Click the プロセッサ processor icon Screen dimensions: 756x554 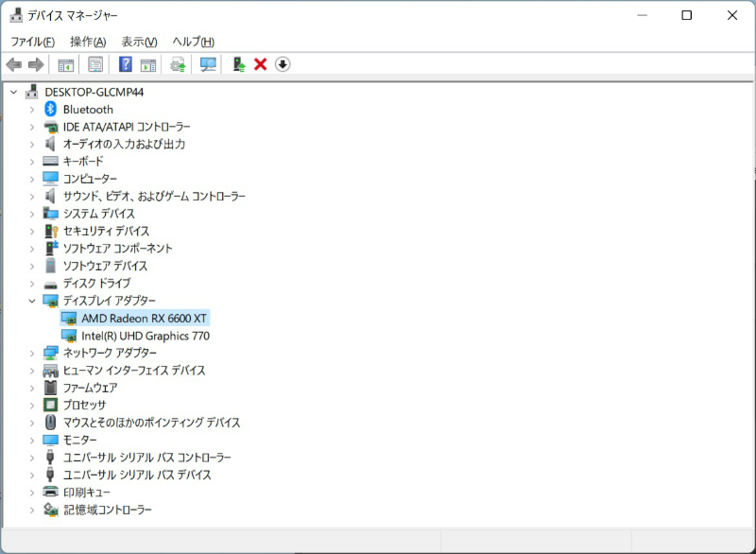[51, 405]
